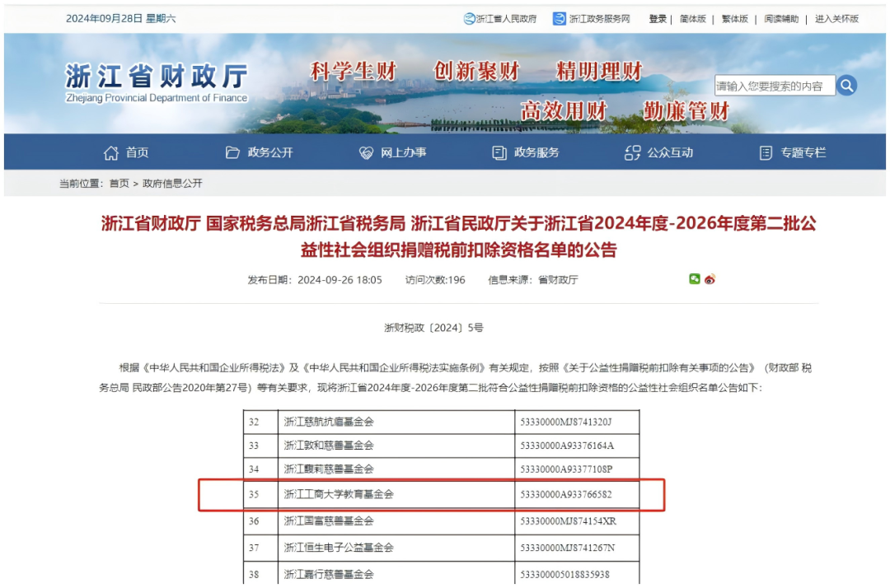Click code 533300005018835938
890x588 pixels.
coord(564,574)
